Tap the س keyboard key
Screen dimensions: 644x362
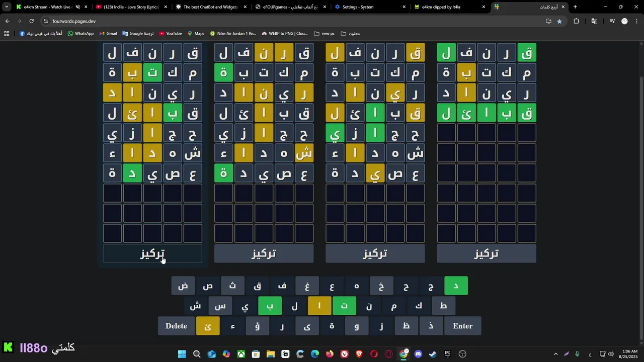(x=220, y=306)
